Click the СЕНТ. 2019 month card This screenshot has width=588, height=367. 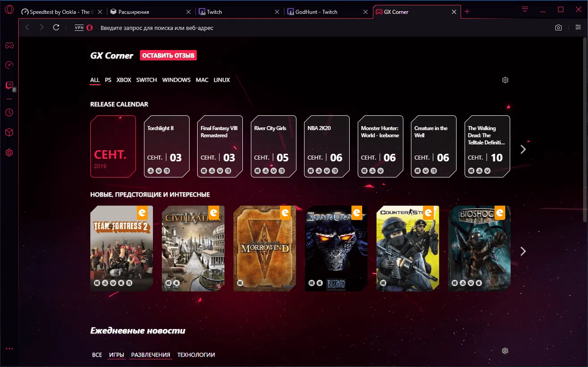[113, 147]
